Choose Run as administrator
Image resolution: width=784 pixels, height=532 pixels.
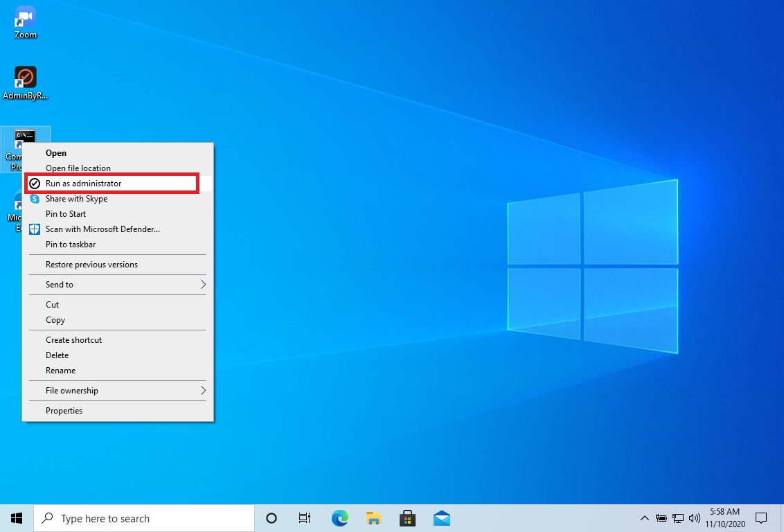pos(118,184)
